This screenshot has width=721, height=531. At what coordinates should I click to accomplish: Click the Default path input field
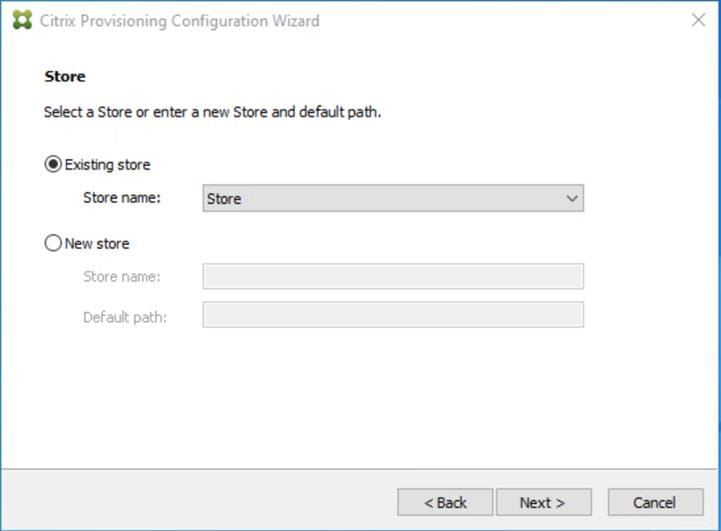393,314
